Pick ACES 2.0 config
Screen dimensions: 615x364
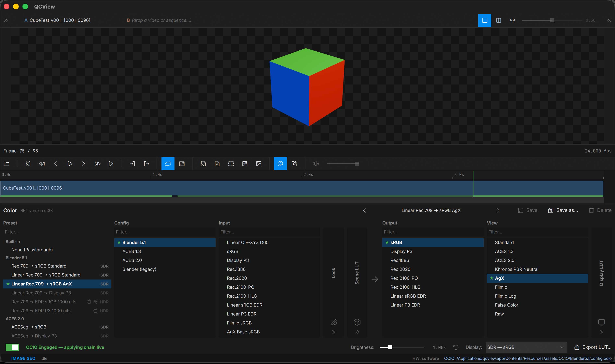pos(165,260)
